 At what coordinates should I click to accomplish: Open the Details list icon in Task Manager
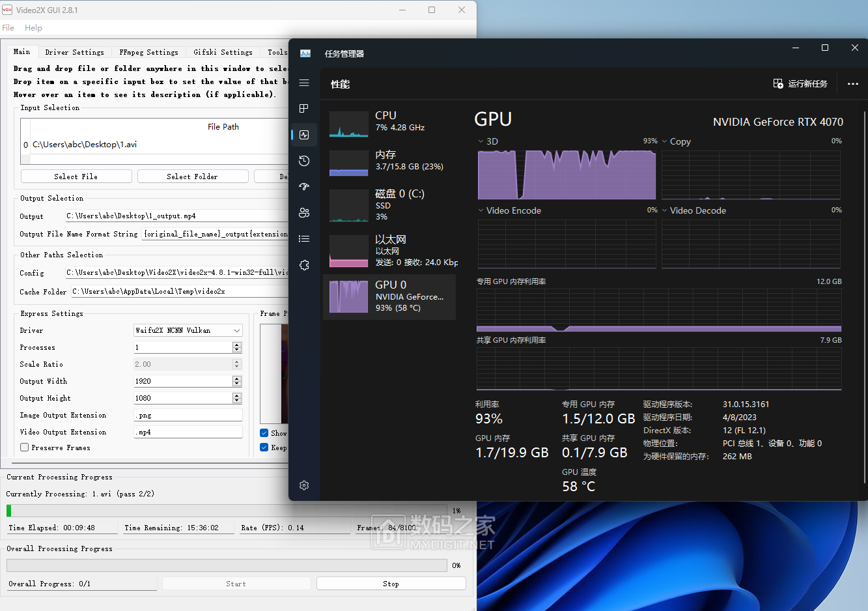click(304, 239)
